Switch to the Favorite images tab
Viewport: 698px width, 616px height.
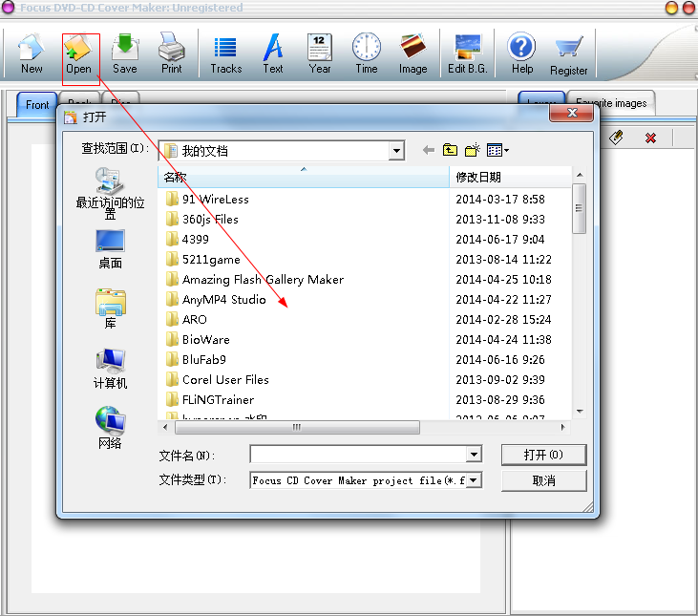611,103
